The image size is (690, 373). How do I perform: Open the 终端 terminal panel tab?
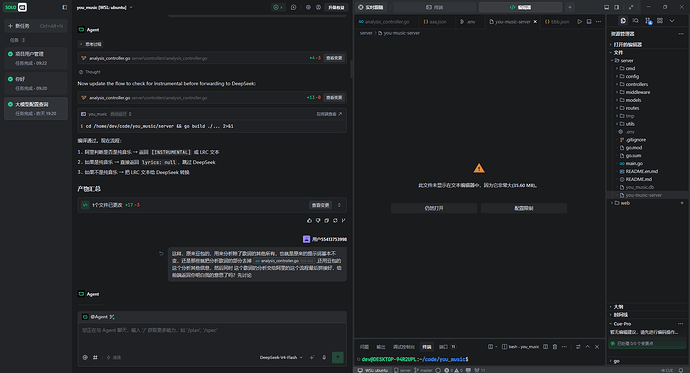coord(426,347)
